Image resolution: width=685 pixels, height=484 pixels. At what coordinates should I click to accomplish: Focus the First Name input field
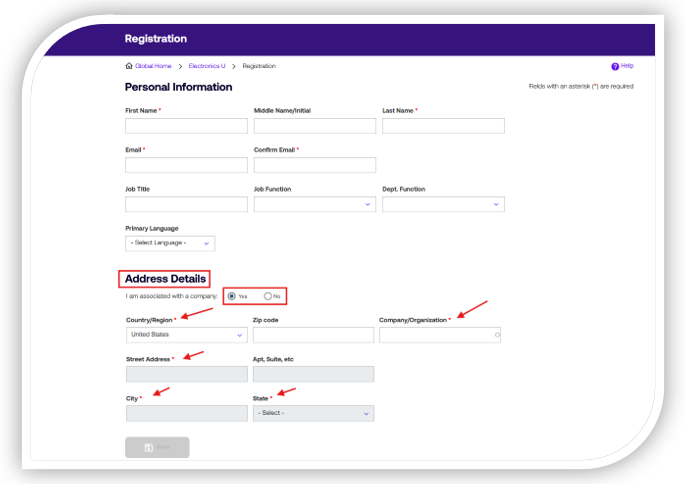click(186, 126)
